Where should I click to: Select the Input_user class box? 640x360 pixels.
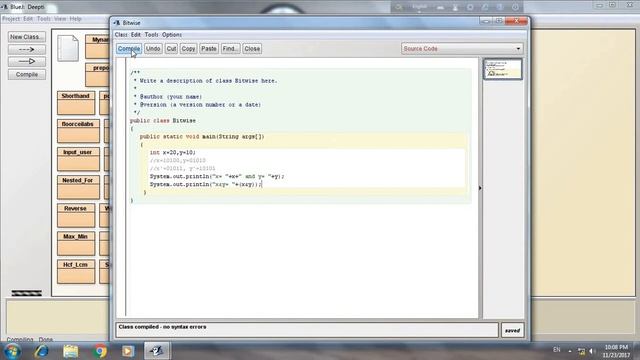tap(78, 159)
